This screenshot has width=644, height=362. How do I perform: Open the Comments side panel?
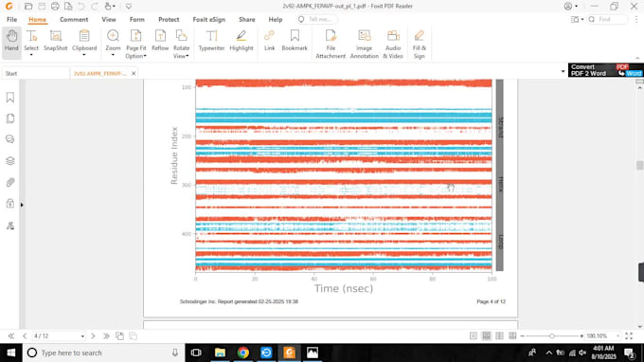click(10, 139)
